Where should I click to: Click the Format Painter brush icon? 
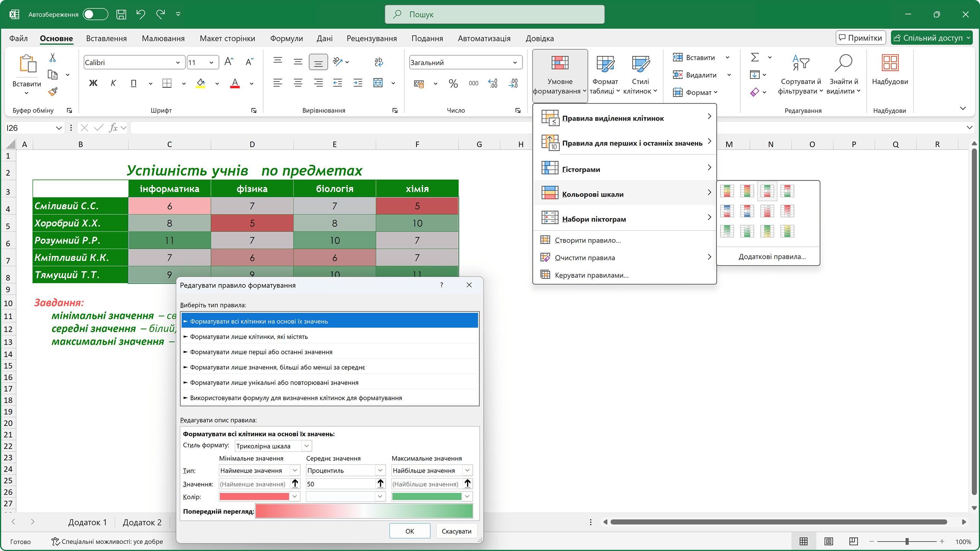53,92
